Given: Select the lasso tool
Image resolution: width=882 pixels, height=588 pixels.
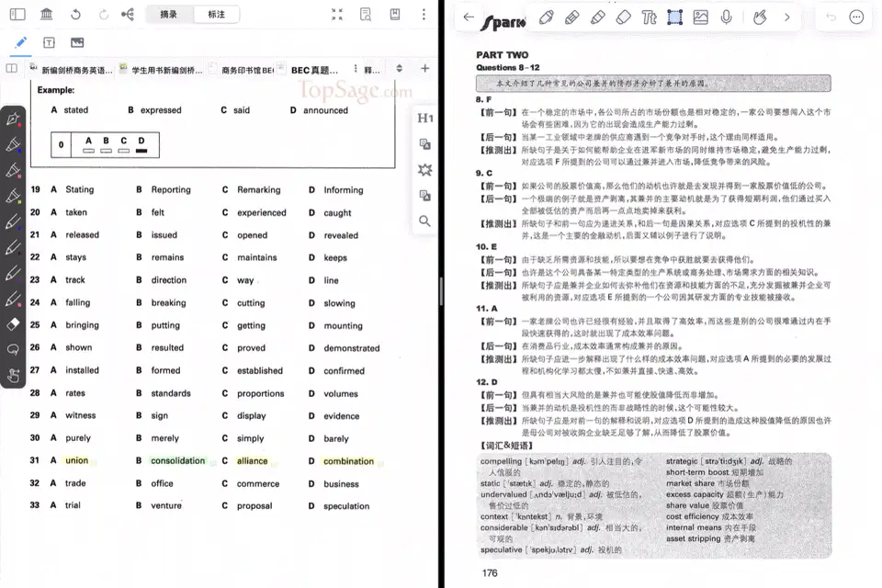Looking at the screenshot, I should 13,349.
